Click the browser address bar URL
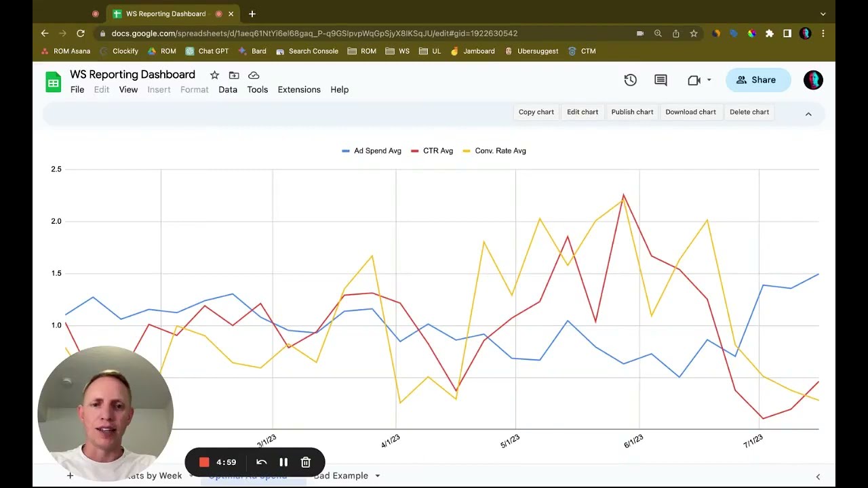 pos(314,33)
